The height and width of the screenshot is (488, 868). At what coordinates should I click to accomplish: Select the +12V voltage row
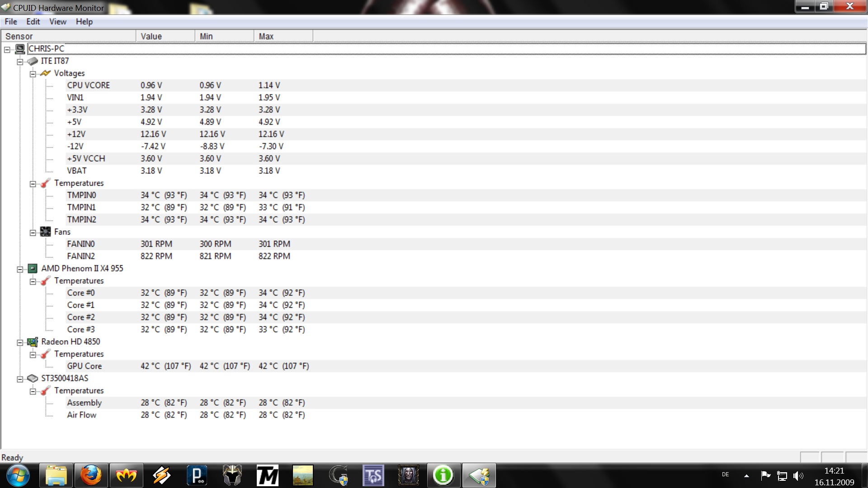[x=466, y=134]
